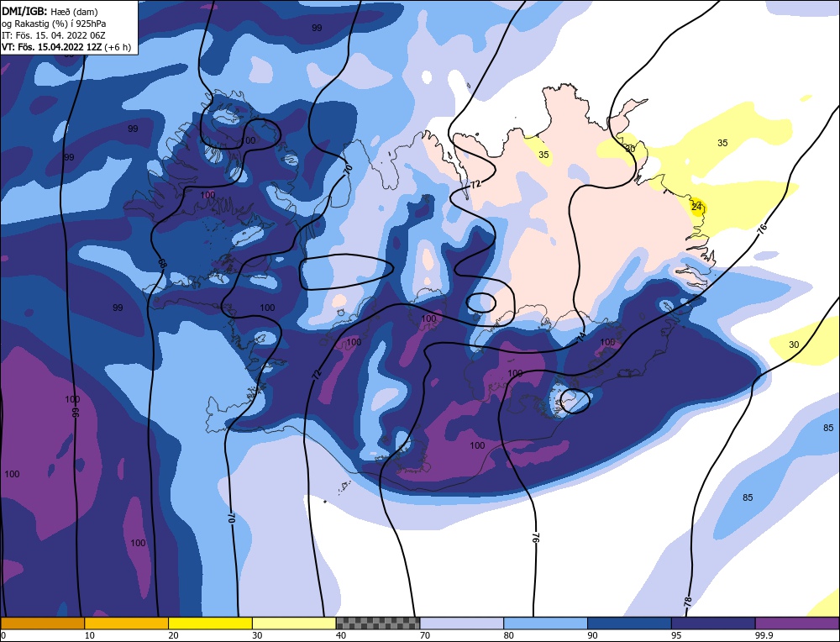Click the dark orange 0–10 legend swatch
This screenshot has width=840, height=642.
[42, 623]
